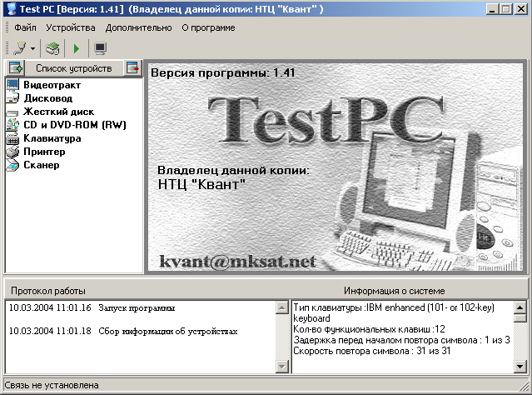Click the Дисковод floppy drive icon
532x395 pixels.
point(12,98)
